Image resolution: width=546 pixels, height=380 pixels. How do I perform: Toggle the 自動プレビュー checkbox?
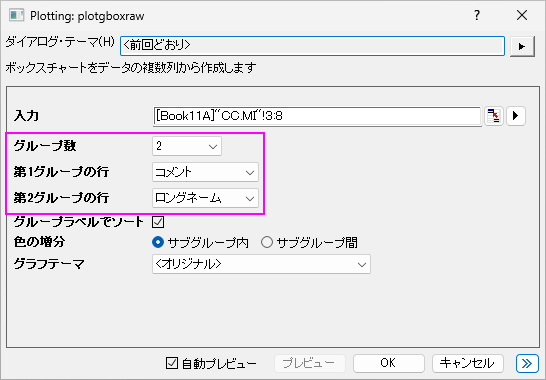[172, 363]
